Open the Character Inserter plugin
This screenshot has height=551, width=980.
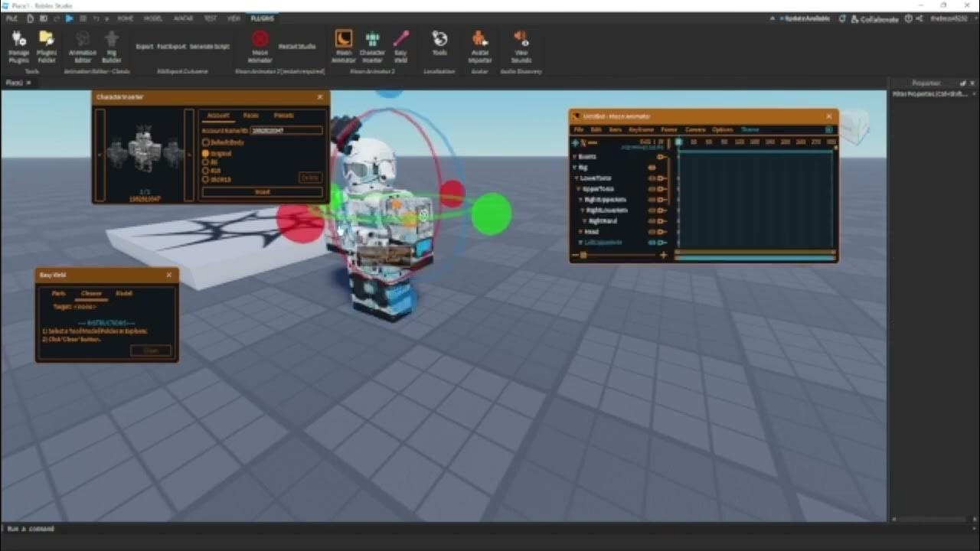[x=372, y=46]
